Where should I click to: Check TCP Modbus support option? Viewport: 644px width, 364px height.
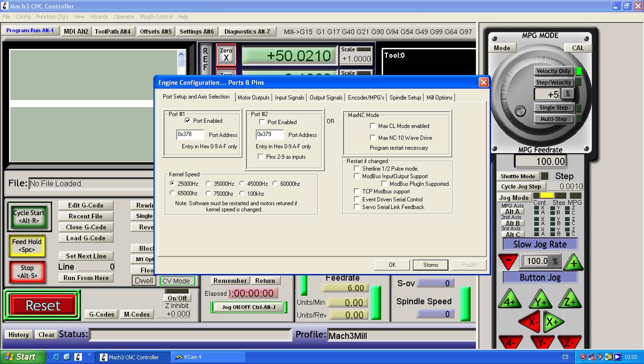pyautogui.click(x=357, y=191)
